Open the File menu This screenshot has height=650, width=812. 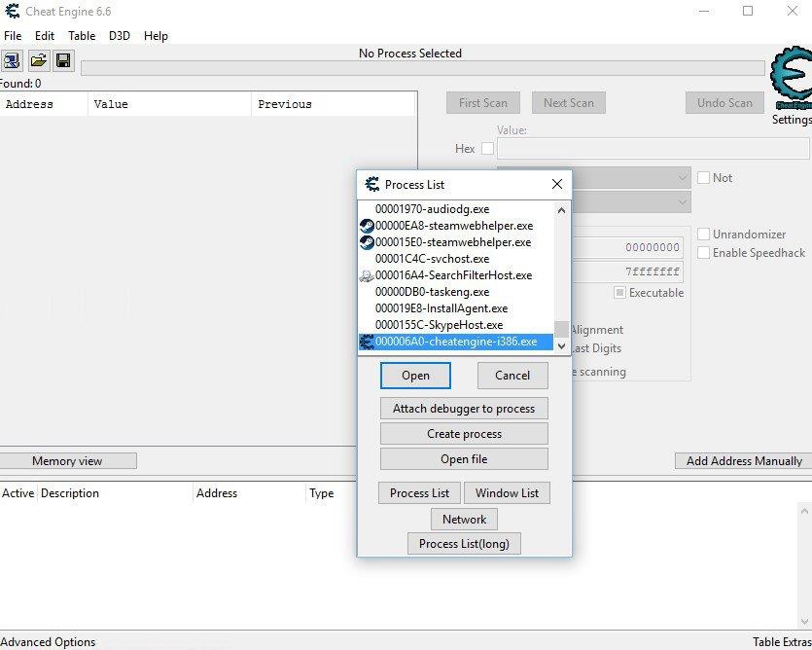[13, 36]
